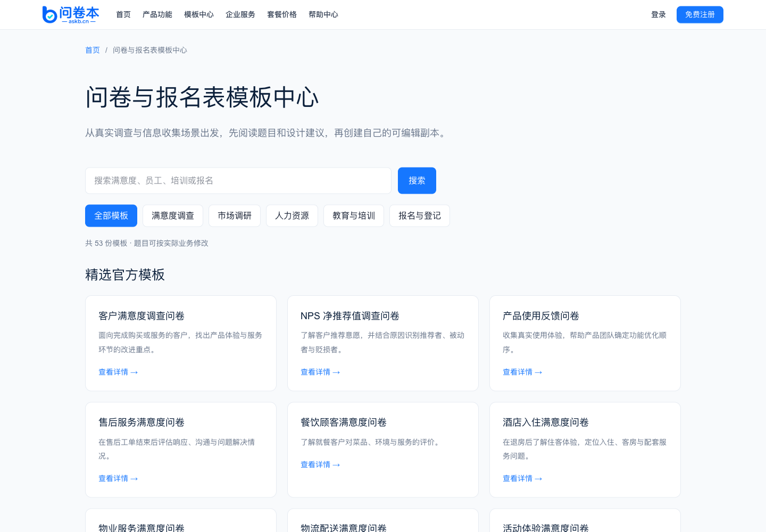The width and height of the screenshot is (766, 532).
Task: Click the 精选官方模板 section heading
Action: click(x=125, y=275)
